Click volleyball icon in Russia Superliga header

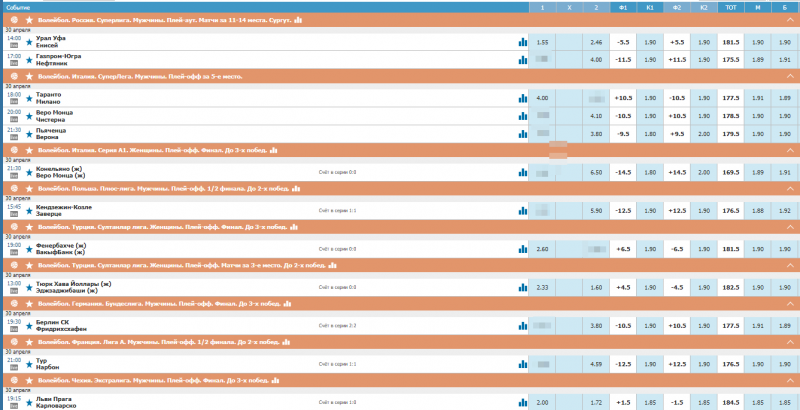pos(13,20)
